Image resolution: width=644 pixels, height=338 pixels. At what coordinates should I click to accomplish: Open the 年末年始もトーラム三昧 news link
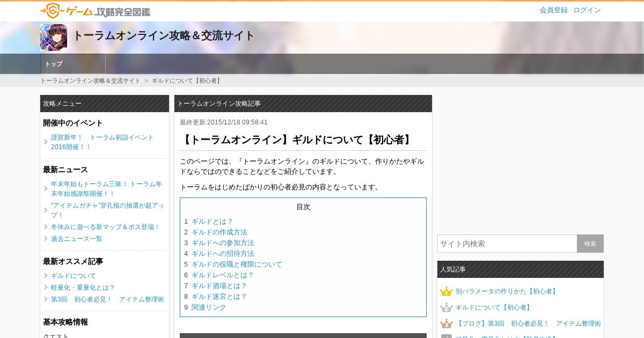pyautogui.click(x=107, y=189)
